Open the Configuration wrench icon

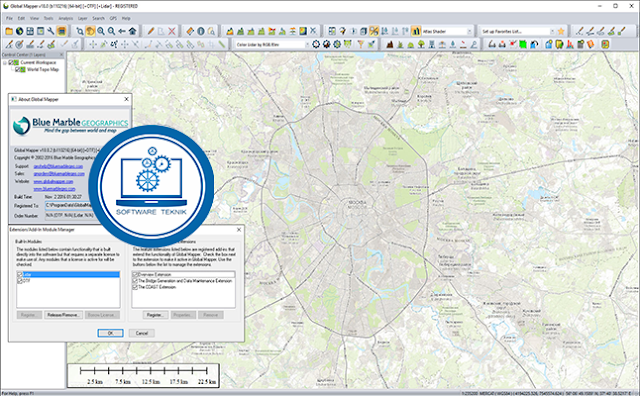(x=51, y=31)
